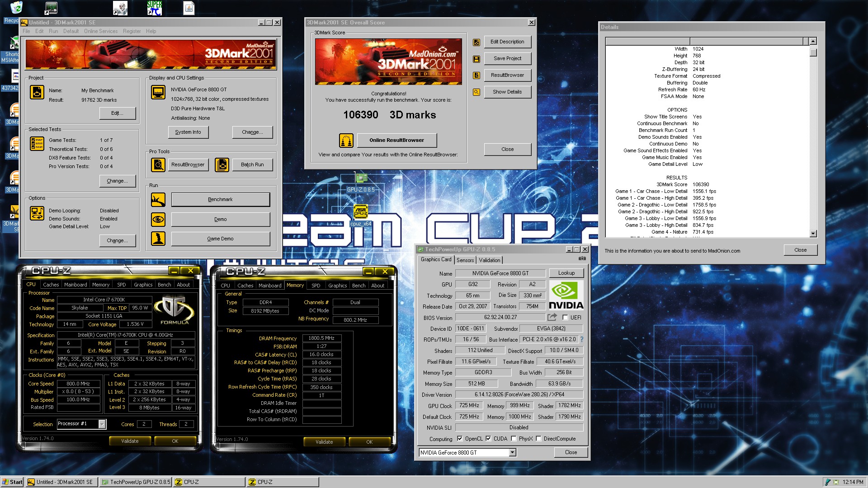The width and height of the screenshot is (868, 488).
Task: Click the Save Project disk icon
Action: point(476,59)
